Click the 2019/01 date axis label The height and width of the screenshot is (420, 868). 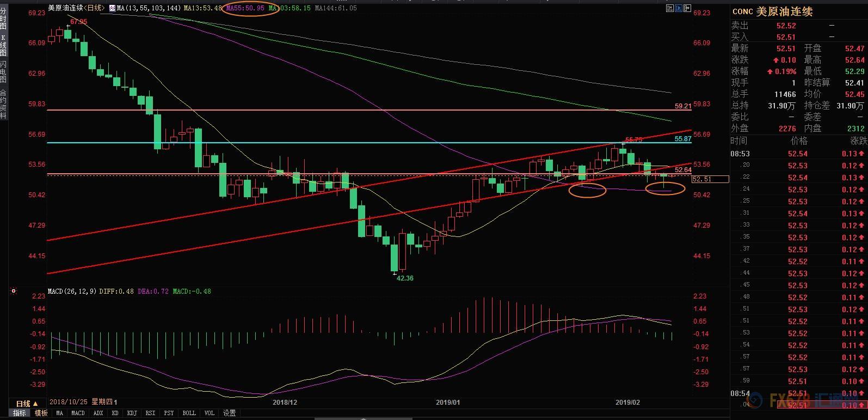448,402
